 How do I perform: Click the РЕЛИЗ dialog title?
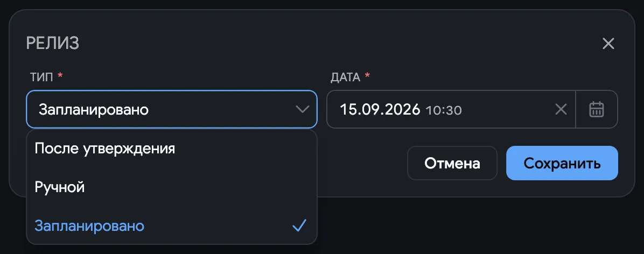click(53, 44)
